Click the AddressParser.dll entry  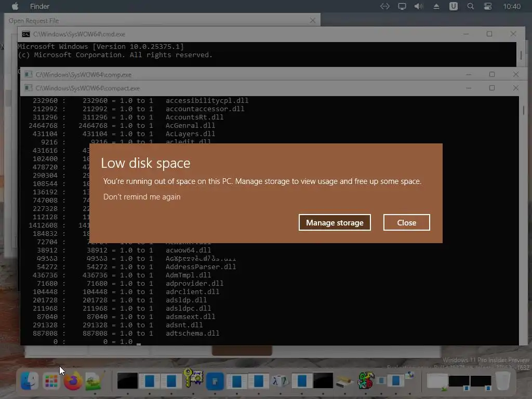click(x=201, y=267)
